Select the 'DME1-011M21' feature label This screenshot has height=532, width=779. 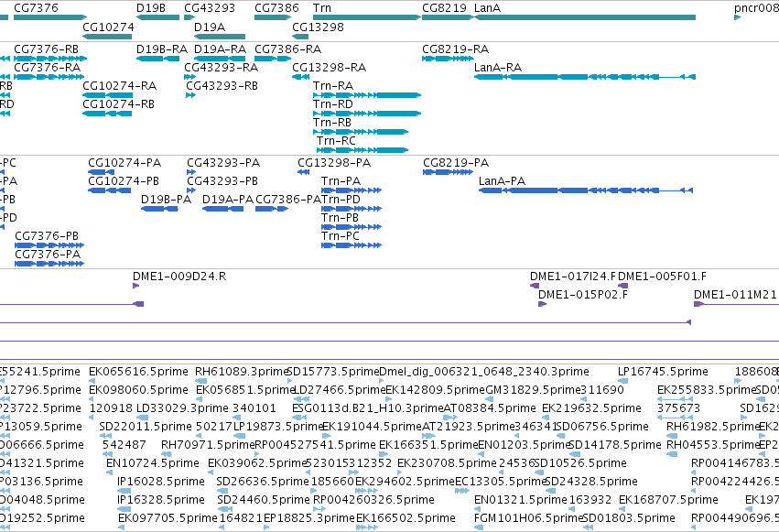coord(736,295)
